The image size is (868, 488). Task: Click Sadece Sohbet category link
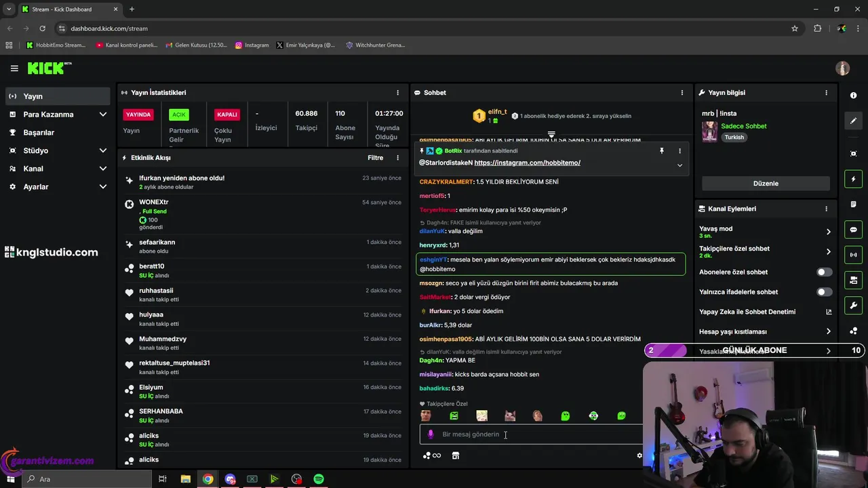[744, 126]
